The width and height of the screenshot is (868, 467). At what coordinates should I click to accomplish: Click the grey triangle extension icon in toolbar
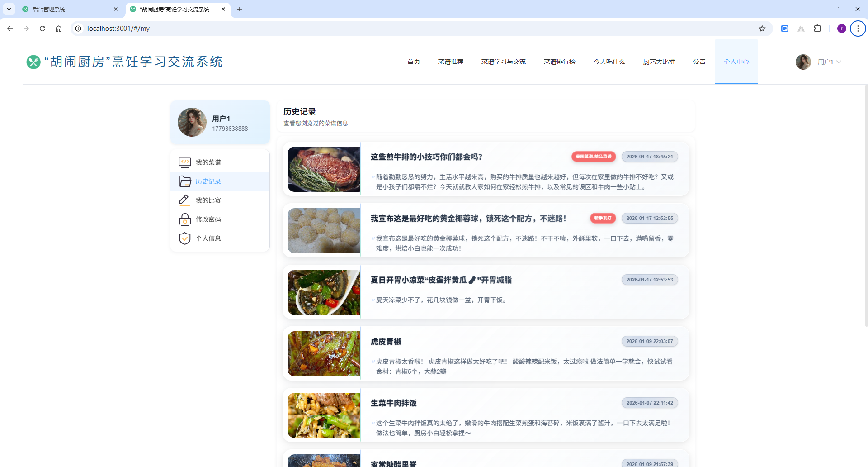[801, 29]
